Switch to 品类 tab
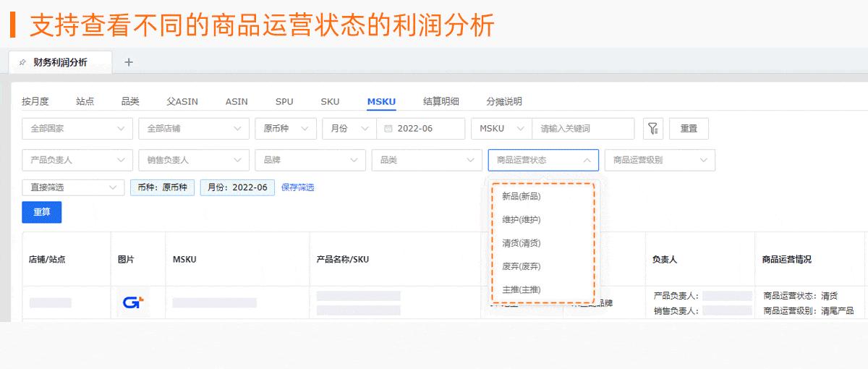Screen dimensions: 868x369 pos(130,101)
